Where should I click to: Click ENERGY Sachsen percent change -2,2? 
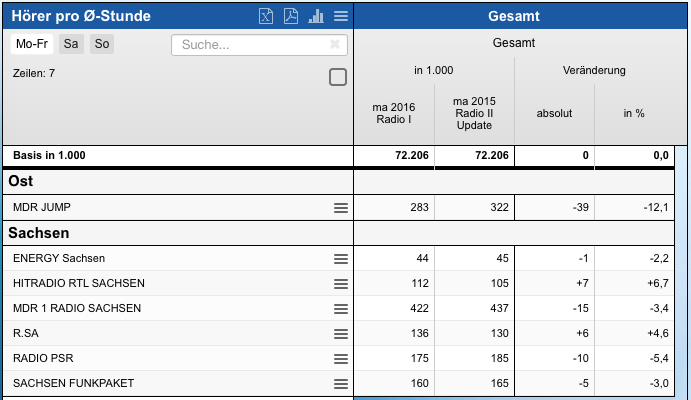pos(659,258)
